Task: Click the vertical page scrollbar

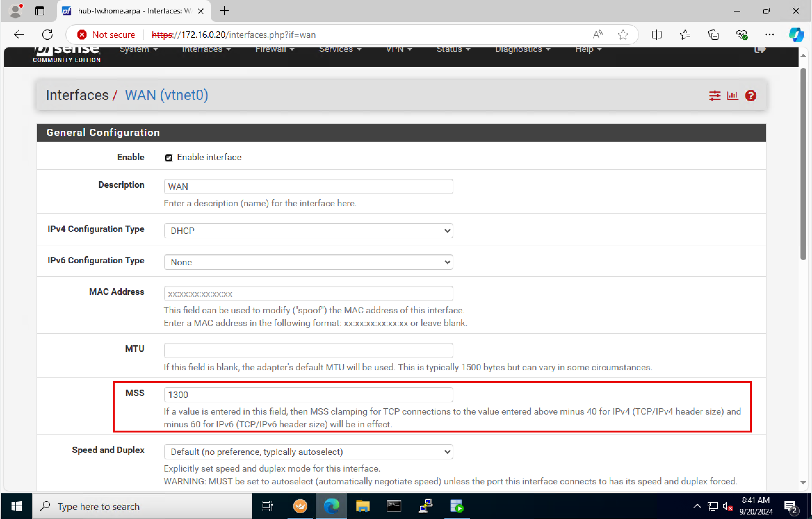Action: coord(803,164)
